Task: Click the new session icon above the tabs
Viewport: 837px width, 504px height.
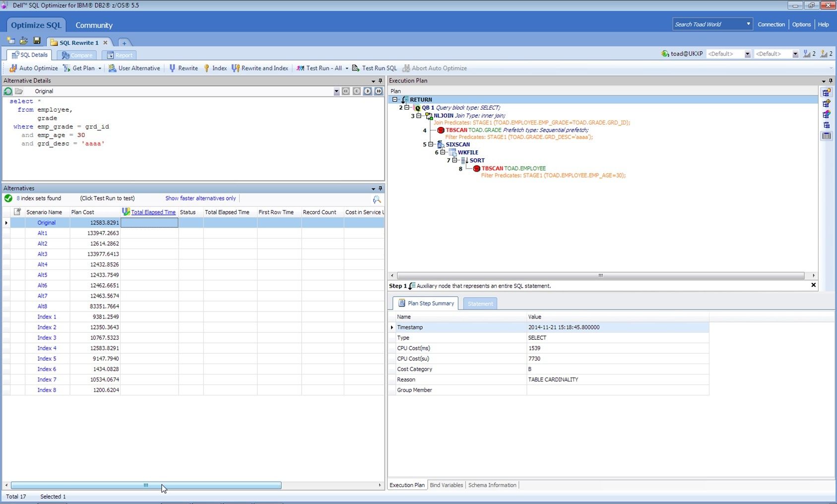Action: tap(11, 41)
